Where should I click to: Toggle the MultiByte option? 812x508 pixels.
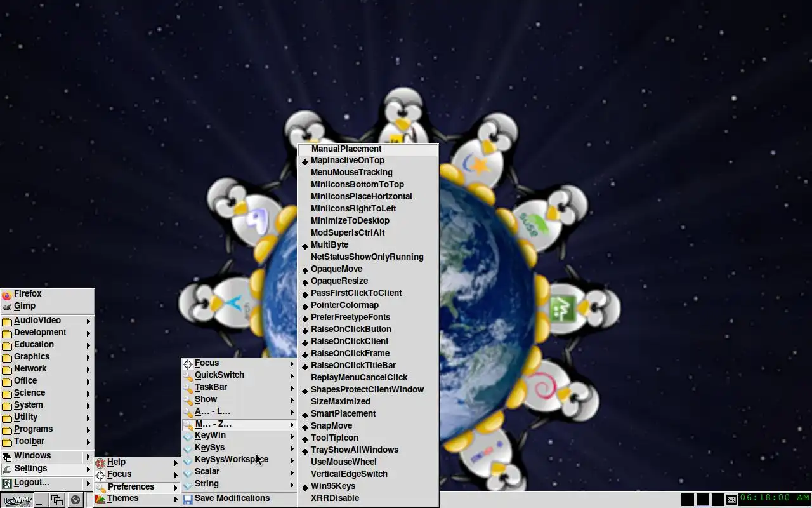coord(367,245)
